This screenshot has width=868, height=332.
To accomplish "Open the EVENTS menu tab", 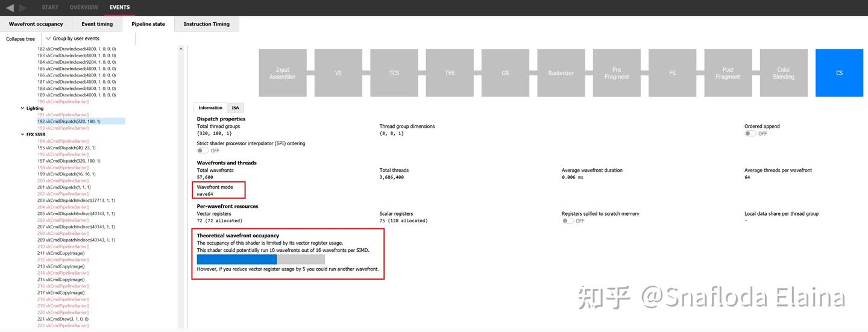I will (x=119, y=7).
